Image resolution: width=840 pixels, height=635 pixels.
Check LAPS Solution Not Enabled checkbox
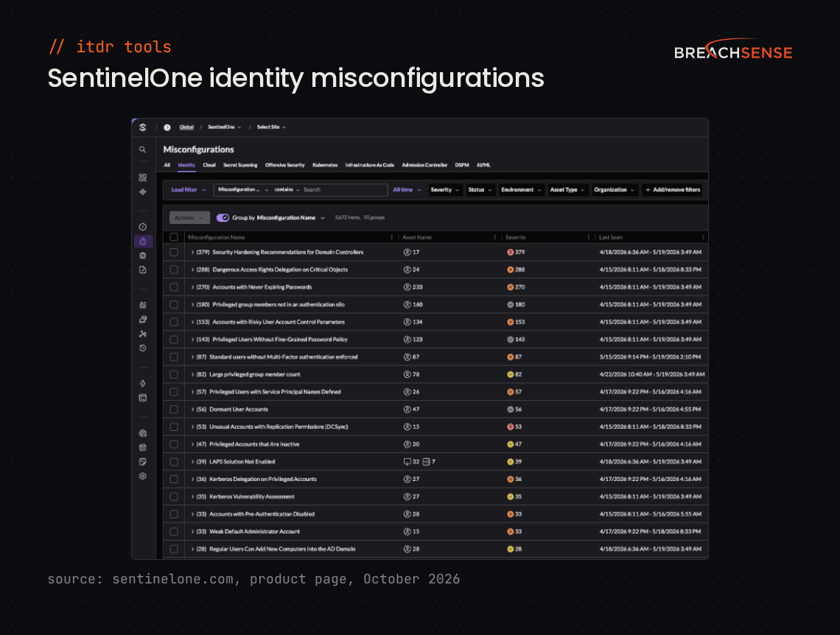174,462
